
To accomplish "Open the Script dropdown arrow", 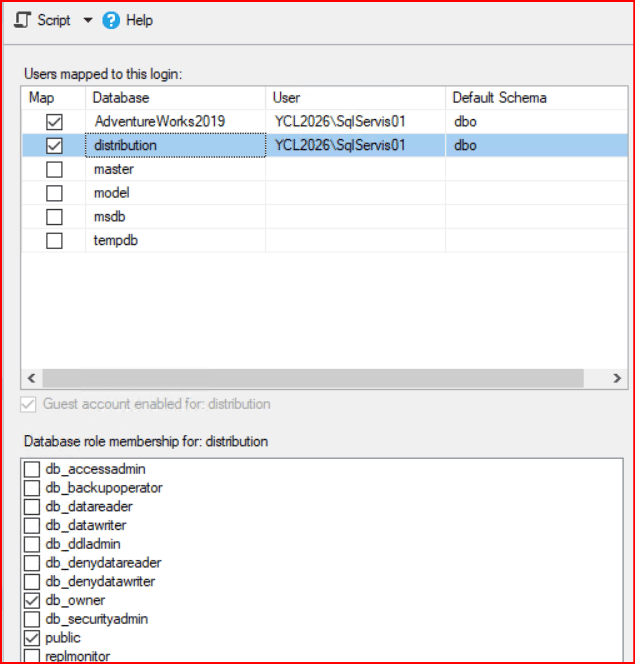I will pos(87,20).
